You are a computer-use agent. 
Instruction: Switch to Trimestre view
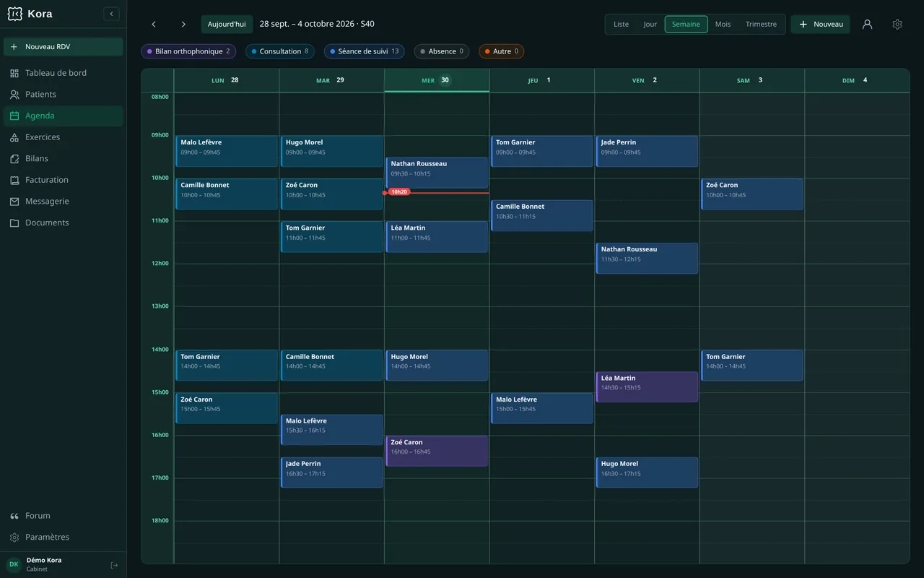click(761, 24)
